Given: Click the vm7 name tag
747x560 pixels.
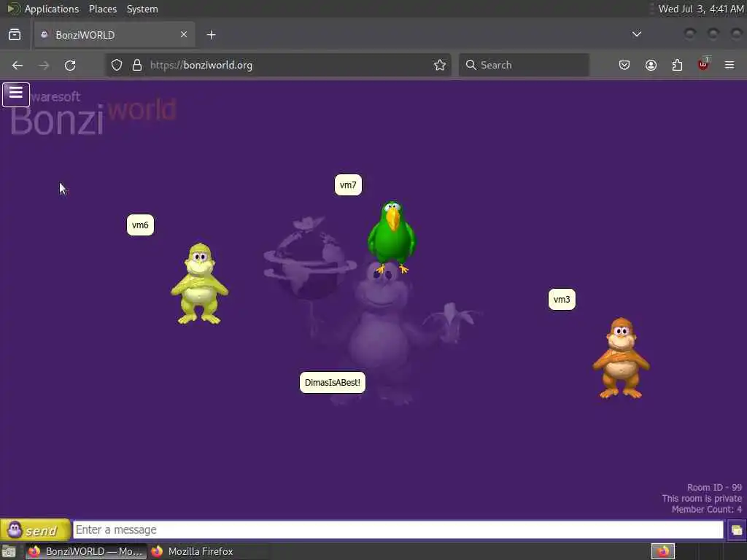Looking at the screenshot, I should [348, 185].
